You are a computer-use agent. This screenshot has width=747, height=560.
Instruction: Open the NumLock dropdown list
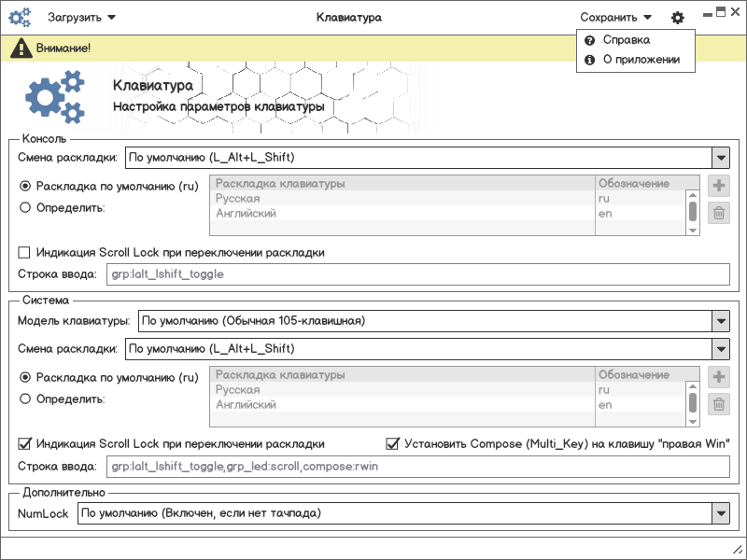(x=720, y=513)
